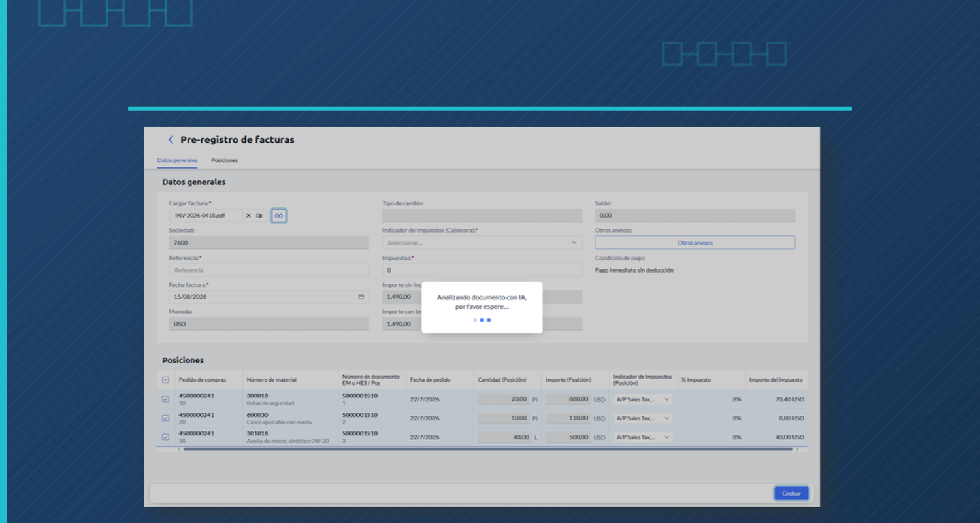Click quantity field 40,00 in third row
The height and width of the screenshot is (523, 980).
(x=503, y=437)
